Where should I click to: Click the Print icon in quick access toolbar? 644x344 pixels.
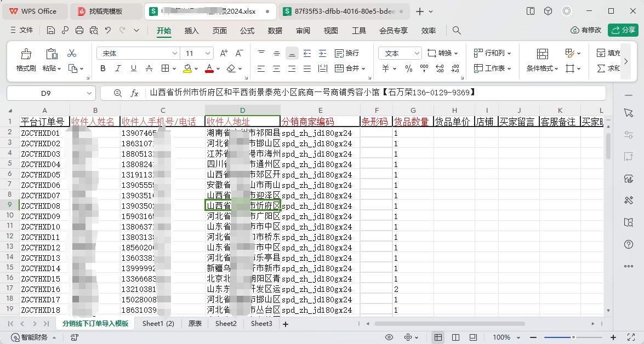pyautogui.click(x=79, y=31)
